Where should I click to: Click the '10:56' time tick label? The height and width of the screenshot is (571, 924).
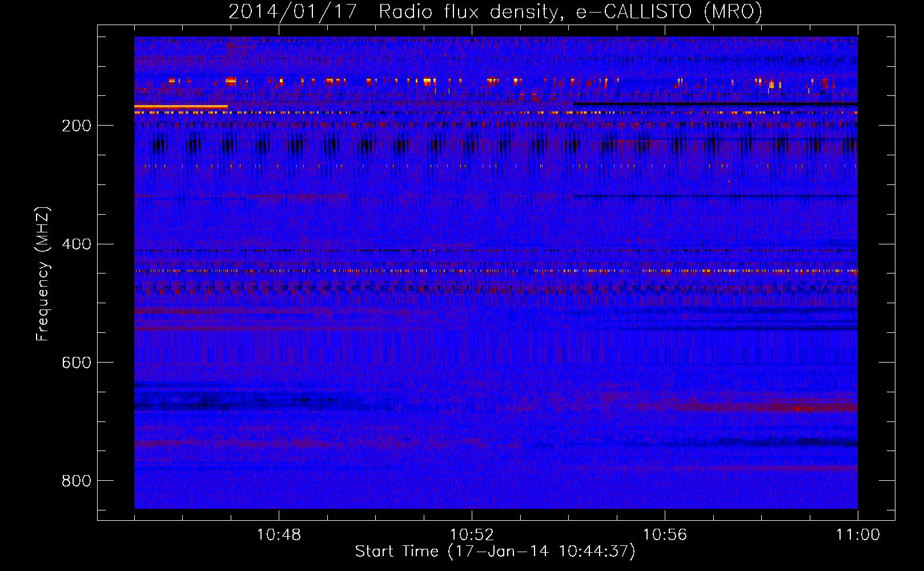(x=665, y=535)
